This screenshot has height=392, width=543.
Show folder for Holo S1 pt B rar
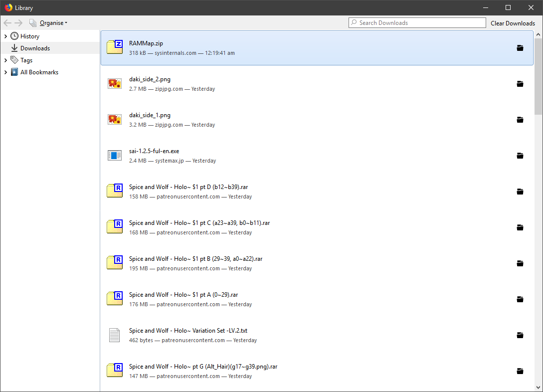tap(520, 263)
